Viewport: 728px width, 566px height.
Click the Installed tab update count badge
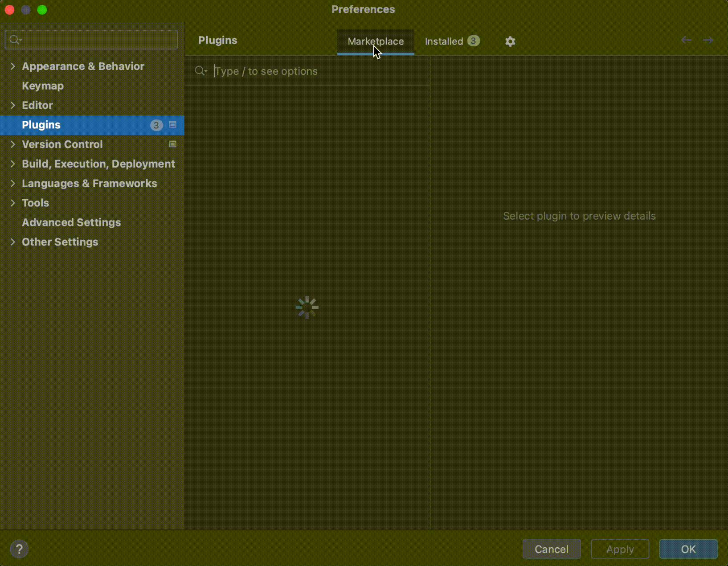(x=474, y=41)
